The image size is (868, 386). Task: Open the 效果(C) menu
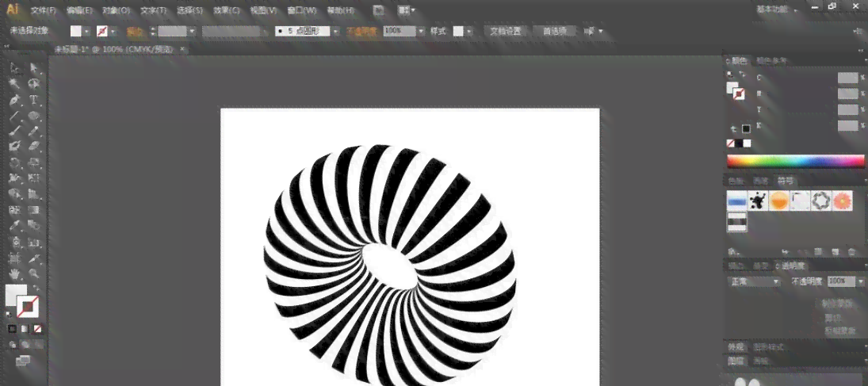click(x=227, y=10)
